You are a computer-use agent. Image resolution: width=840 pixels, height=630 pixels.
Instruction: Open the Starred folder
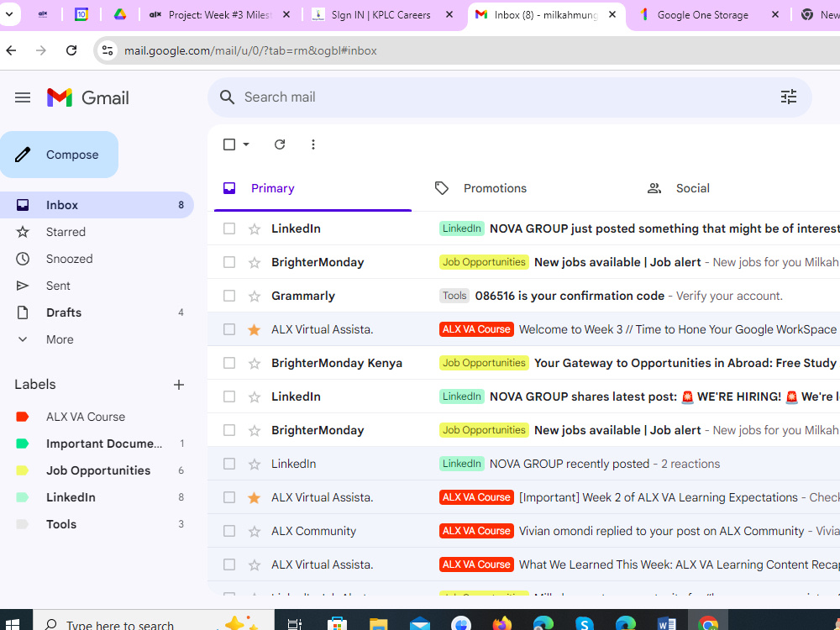66,232
